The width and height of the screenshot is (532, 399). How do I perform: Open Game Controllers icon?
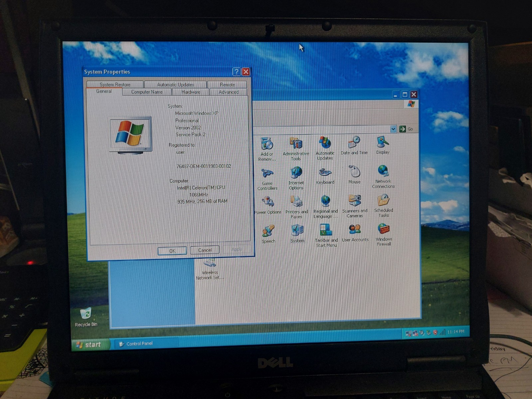pyautogui.click(x=267, y=180)
